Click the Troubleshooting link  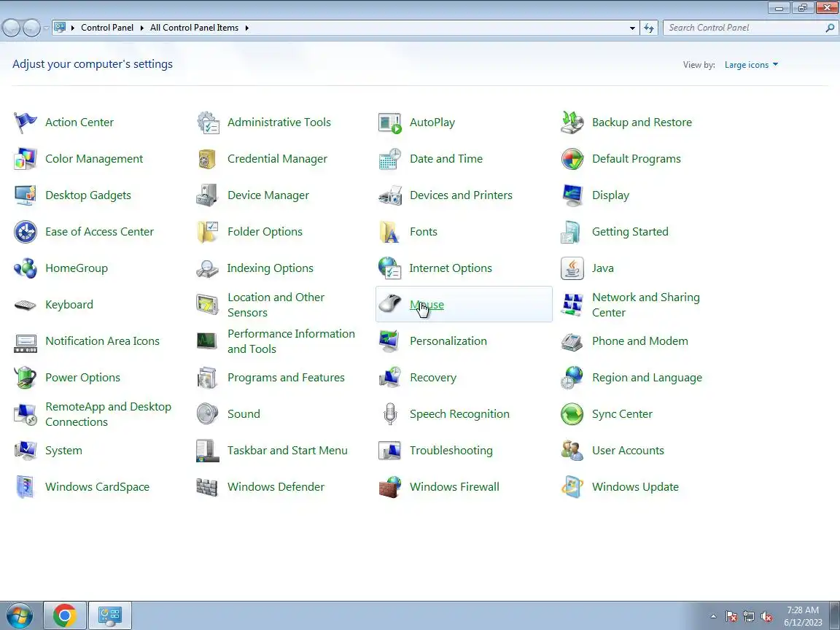(x=451, y=451)
